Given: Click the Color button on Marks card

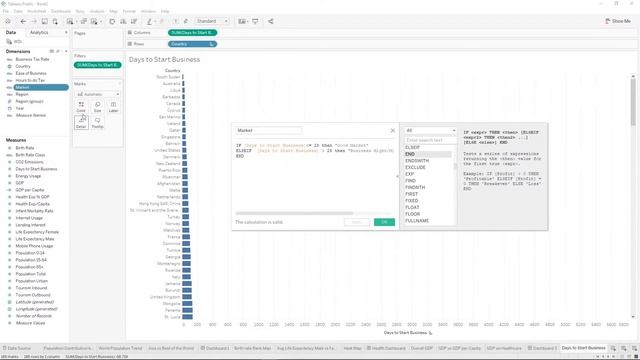Looking at the screenshot, I should click(81, 107).
